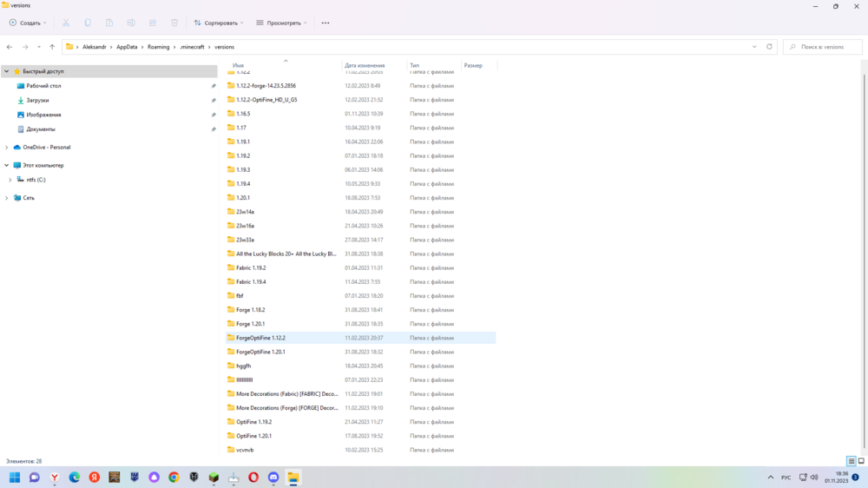Select Загрузки in the sidebar
The image size is (868, 488).
(x=37, y=100)
